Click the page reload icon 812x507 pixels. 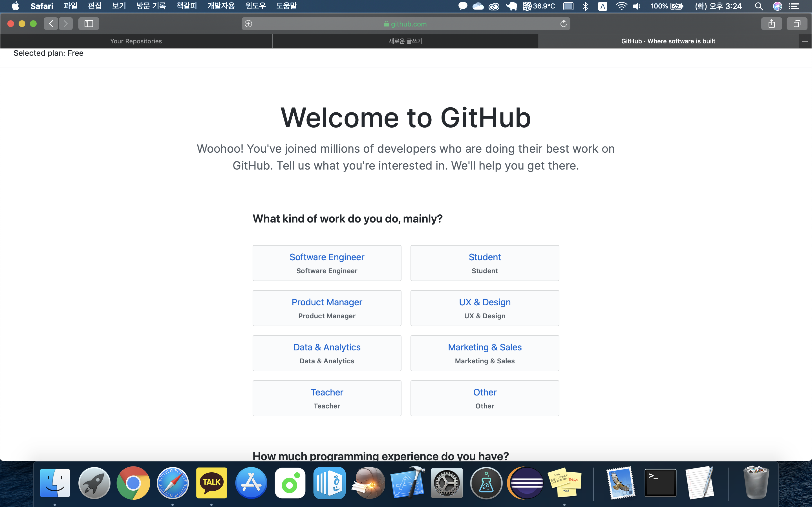coord(563,24)
